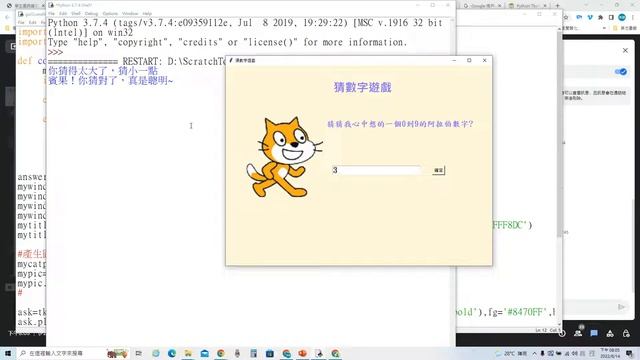
Task: Open the File menu of the editor window behind
Action: point(21,22)
